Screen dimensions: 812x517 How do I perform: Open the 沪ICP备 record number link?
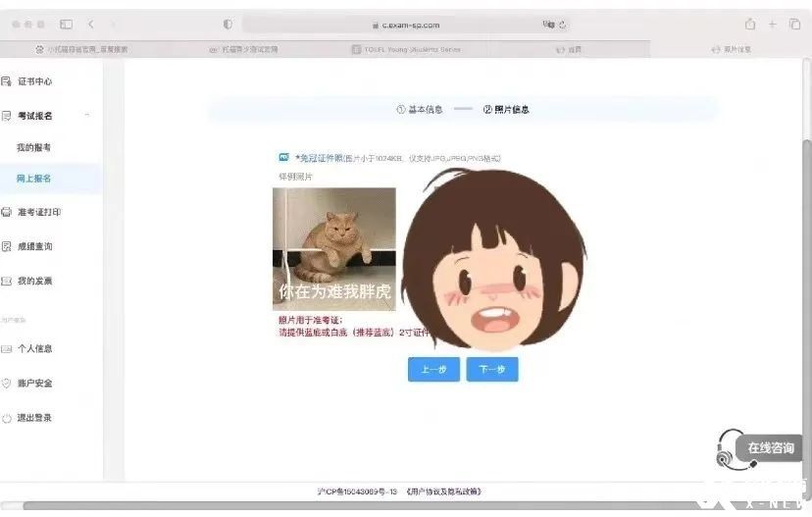357,491
